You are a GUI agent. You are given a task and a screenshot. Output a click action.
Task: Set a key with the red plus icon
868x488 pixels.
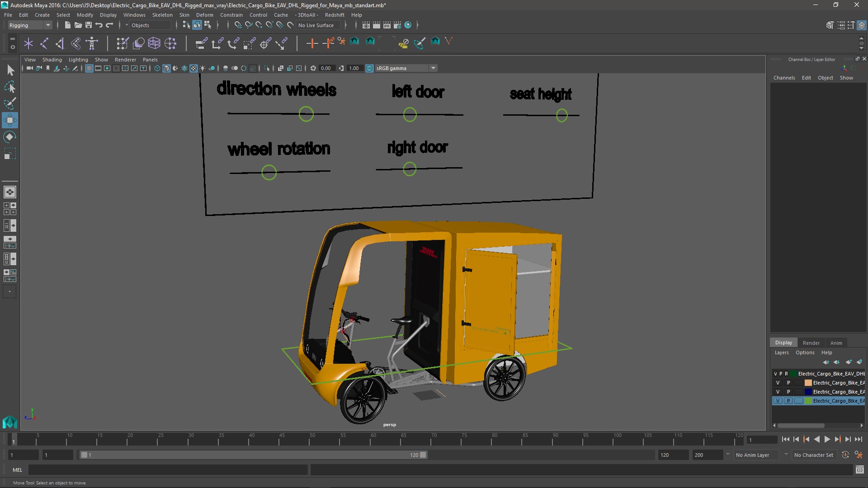(x=312, y=43)
